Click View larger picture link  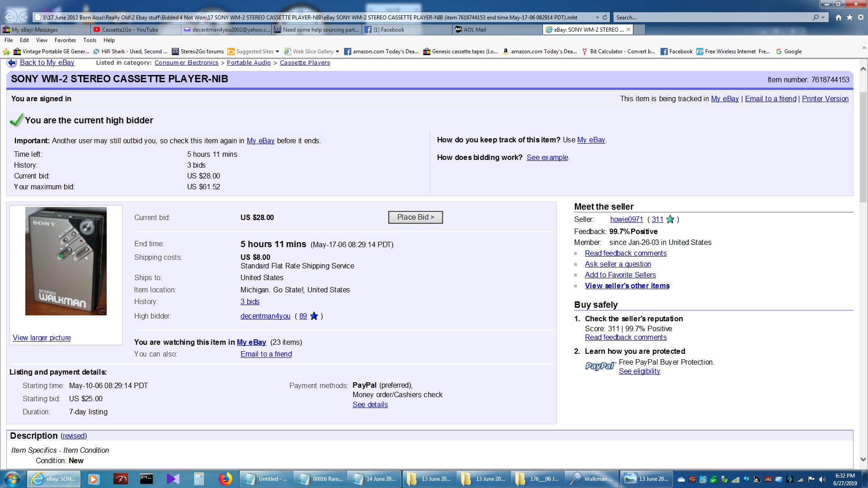(42, 338)
